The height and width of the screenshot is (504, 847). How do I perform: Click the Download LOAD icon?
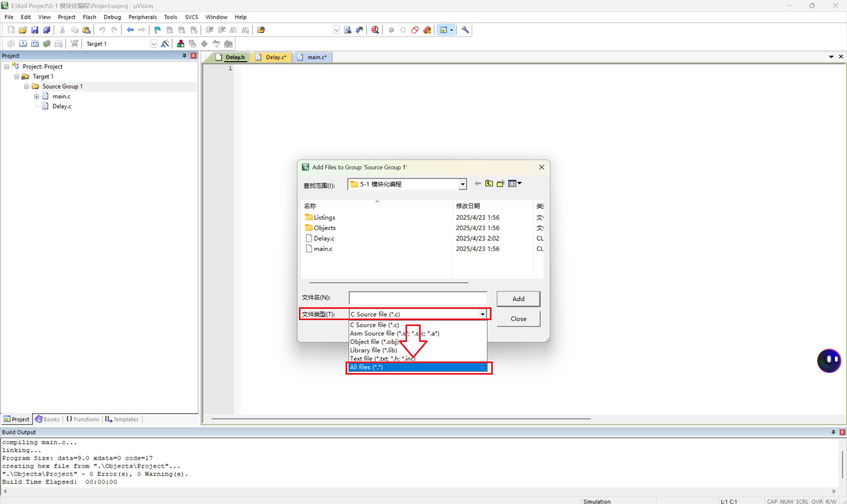click(74, 44)
